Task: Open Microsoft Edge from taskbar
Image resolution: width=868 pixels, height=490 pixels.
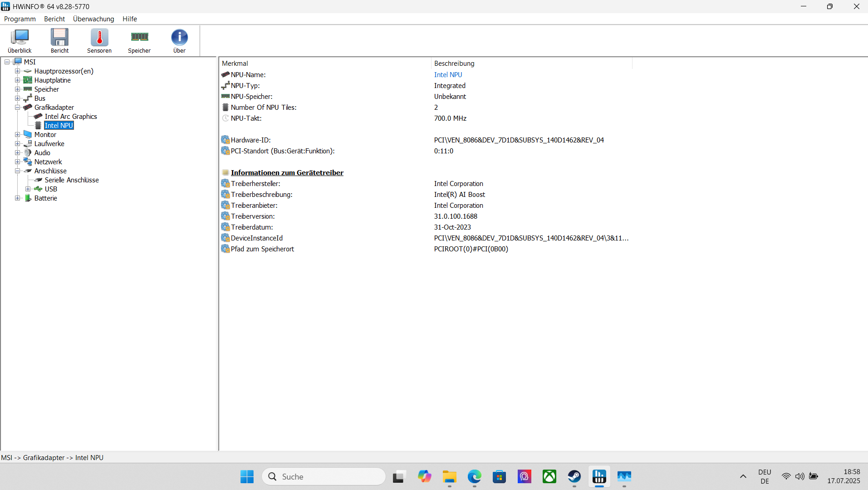Action: (x=474, y=476)
